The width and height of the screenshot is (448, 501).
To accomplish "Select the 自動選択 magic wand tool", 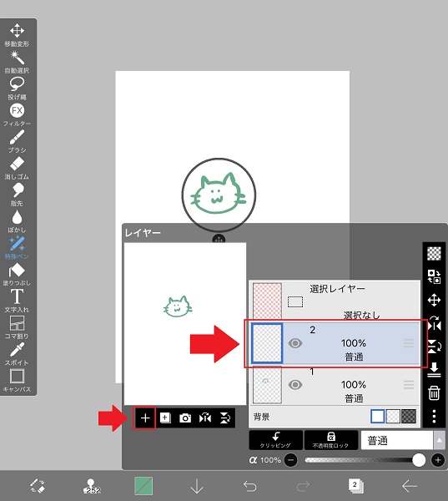I will pyautogui.click(x=17, y=62).
